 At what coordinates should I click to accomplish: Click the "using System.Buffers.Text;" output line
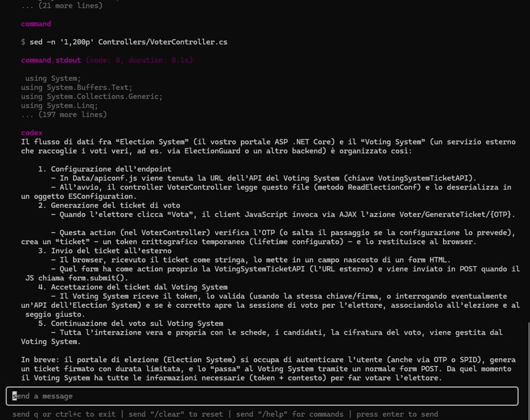pyautogui.click(x=77, y=87)
